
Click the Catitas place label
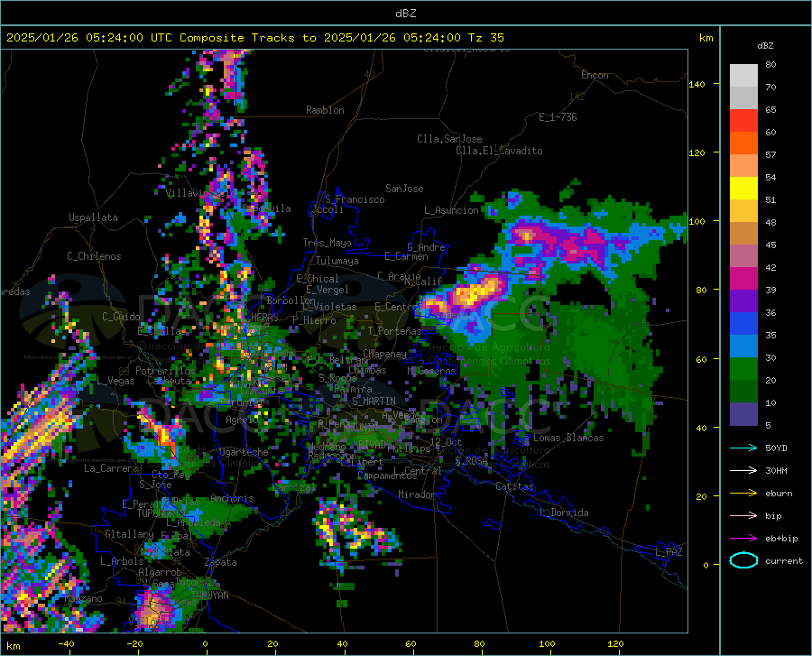coord(515,486)
